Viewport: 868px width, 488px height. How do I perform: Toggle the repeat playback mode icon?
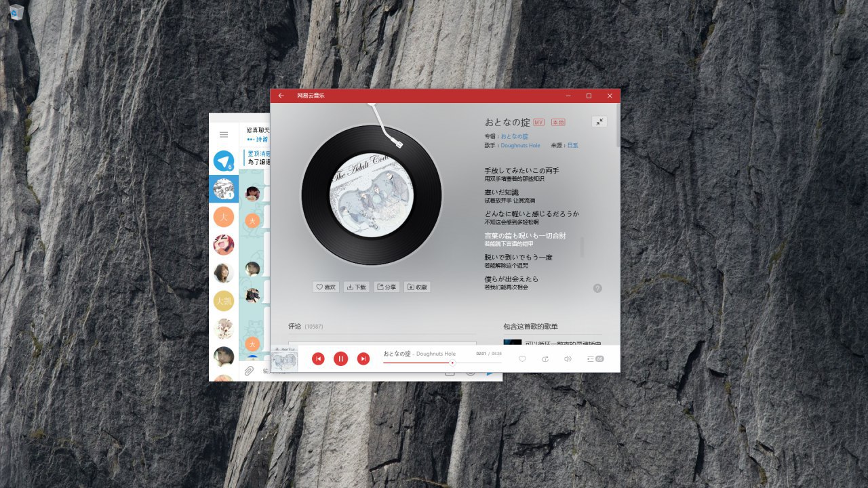(x=545, y=359)
